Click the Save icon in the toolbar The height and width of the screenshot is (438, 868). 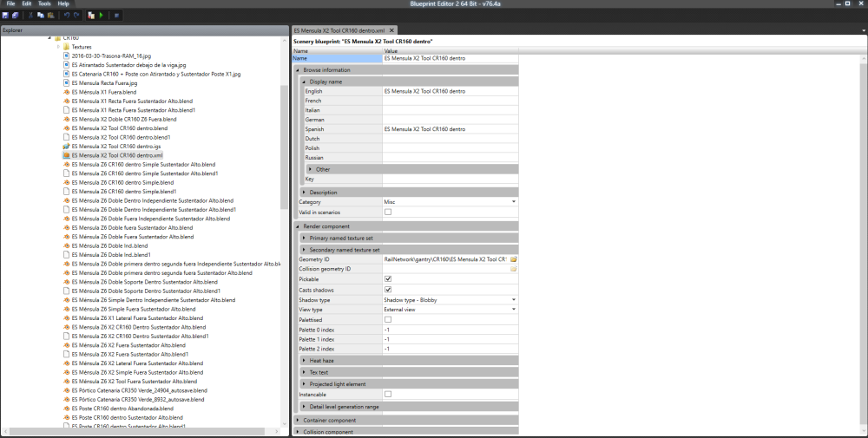click(x=5, y=16)
